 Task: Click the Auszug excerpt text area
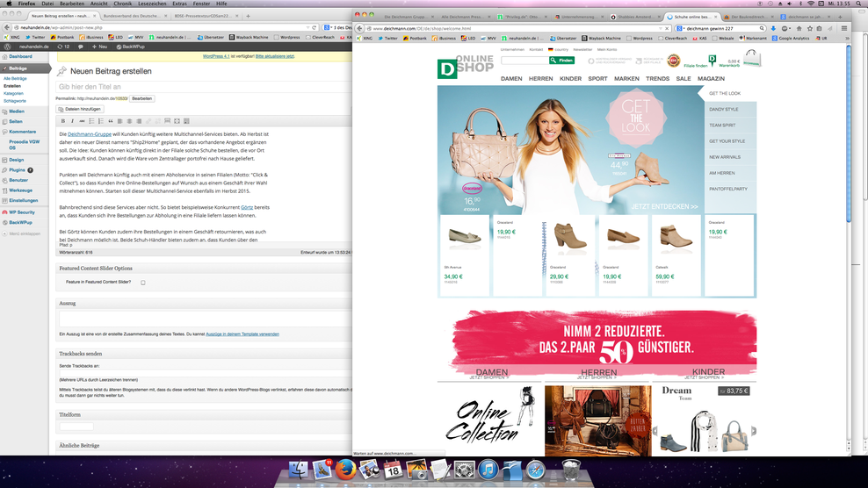coord(206,319)
